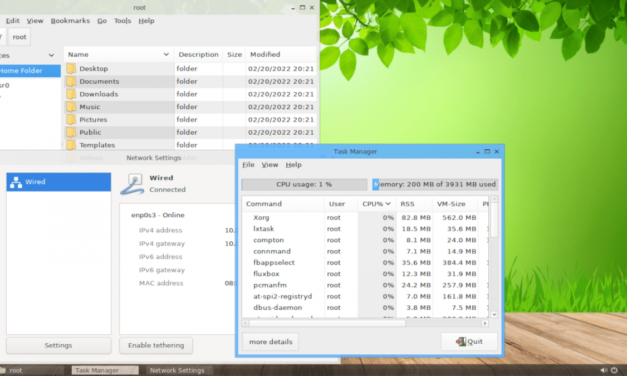Select the Public folder icon

pyautogui.click(x=71, y=132)
